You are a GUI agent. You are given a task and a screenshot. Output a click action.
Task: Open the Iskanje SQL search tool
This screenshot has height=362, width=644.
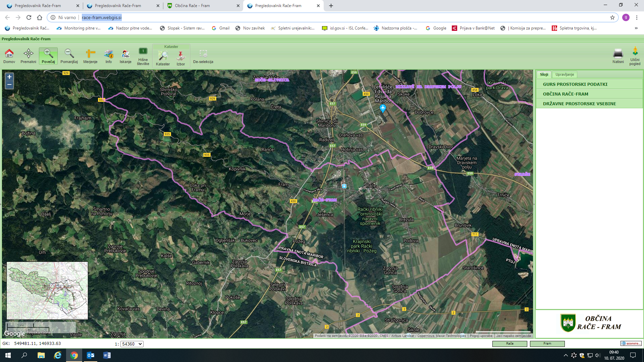pyautogui.click(x=125, y=56)
